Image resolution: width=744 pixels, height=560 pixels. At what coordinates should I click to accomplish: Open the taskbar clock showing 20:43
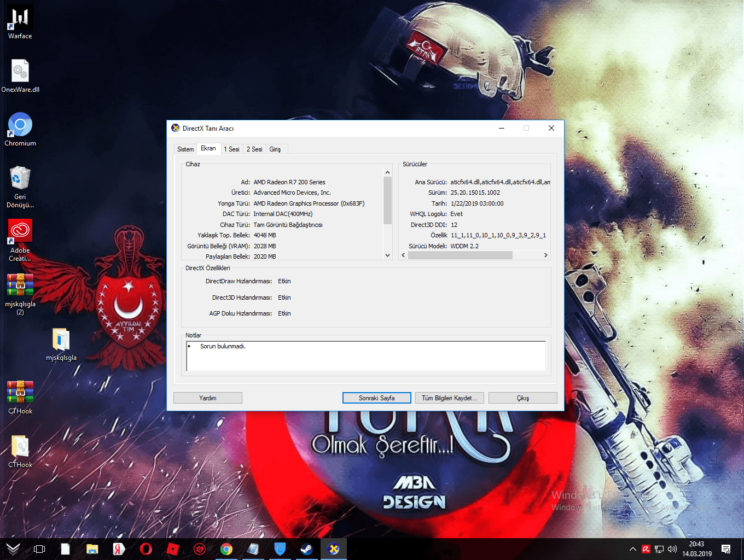tap(697, 549)
